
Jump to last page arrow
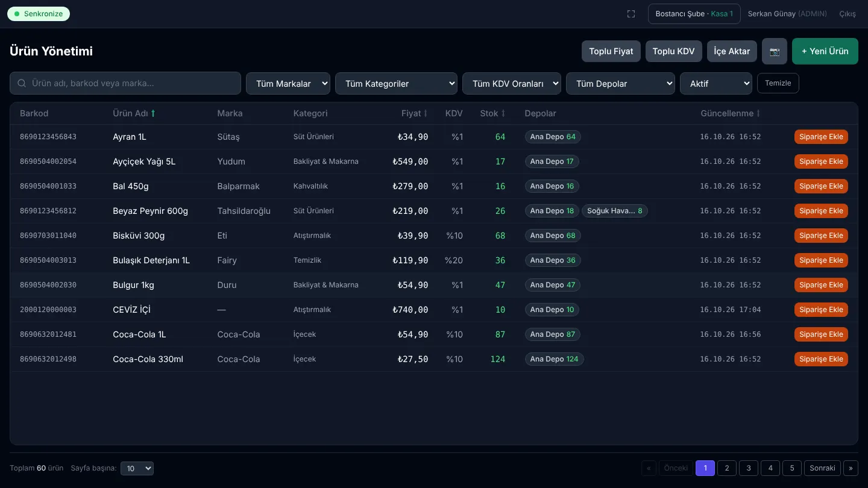tap(851, 468)
